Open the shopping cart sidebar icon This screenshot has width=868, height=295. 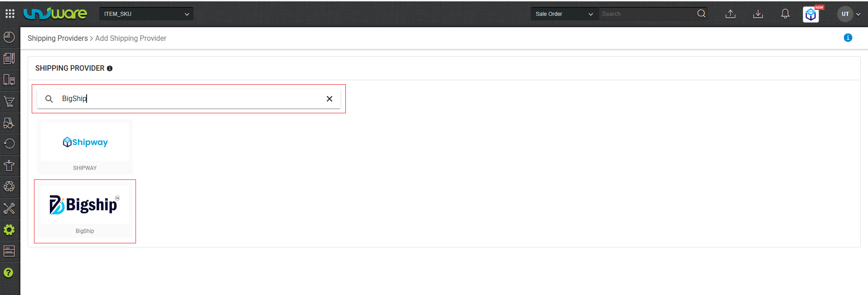pyautogui.click(x=9, y=102)
